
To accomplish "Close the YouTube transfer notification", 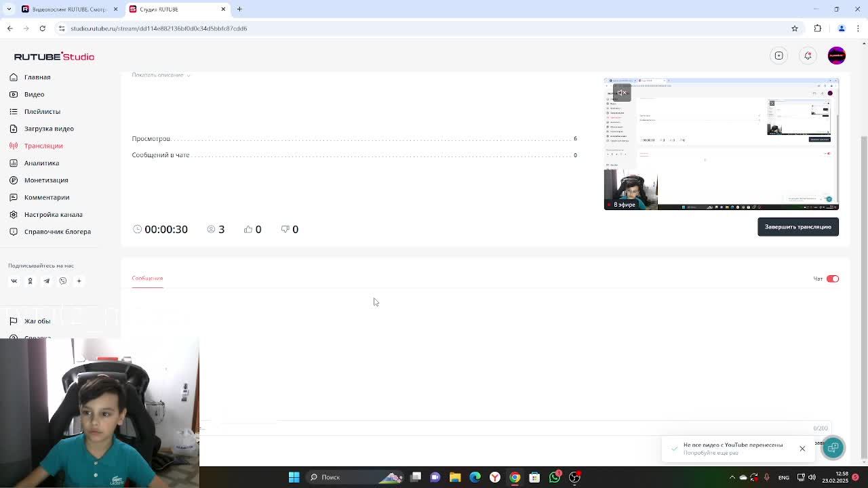I will 802,449.
